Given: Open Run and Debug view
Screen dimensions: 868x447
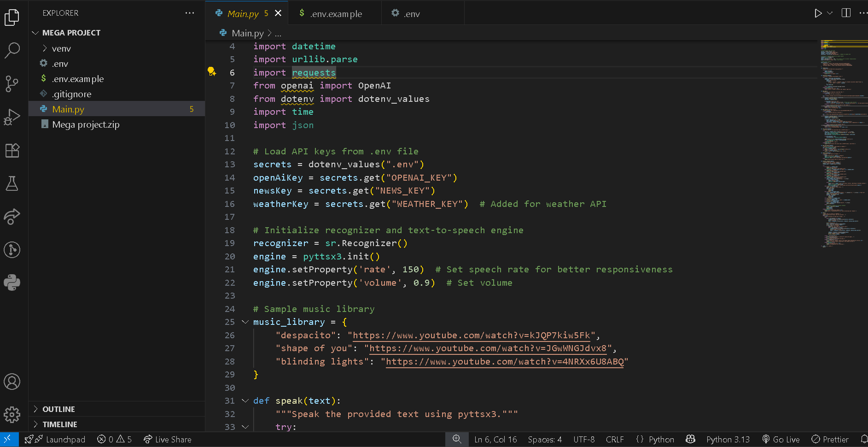Looking at the screenshot, I should pyautogui.click(x=12, y=117).
